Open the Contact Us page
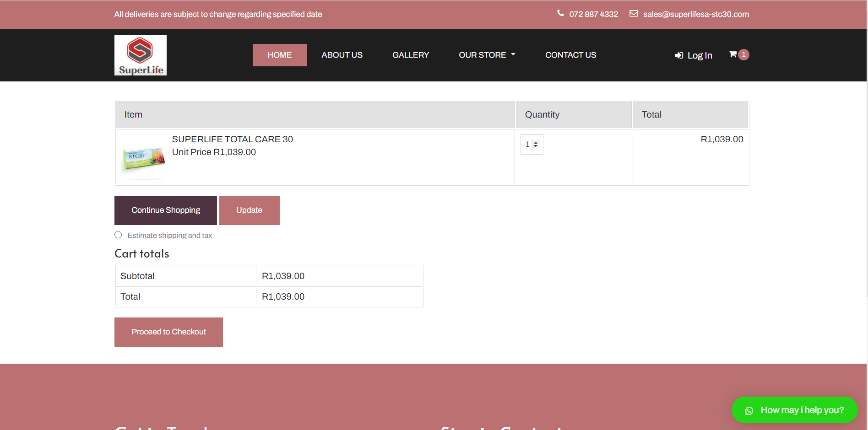 coord(570,55)
